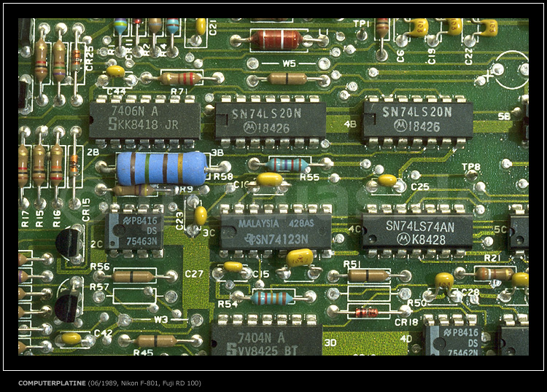
Task: Select the 75463N chip at 2C
Action: point(133,231)
